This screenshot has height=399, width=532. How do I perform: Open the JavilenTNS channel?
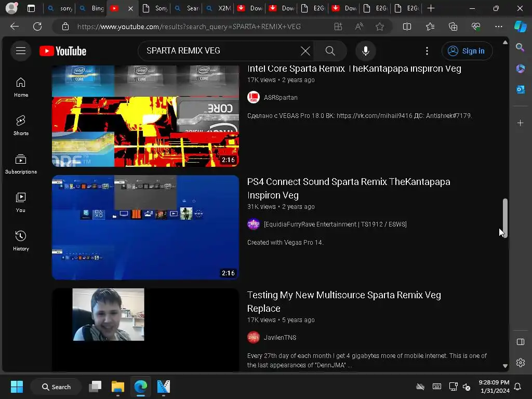point(280,338)
